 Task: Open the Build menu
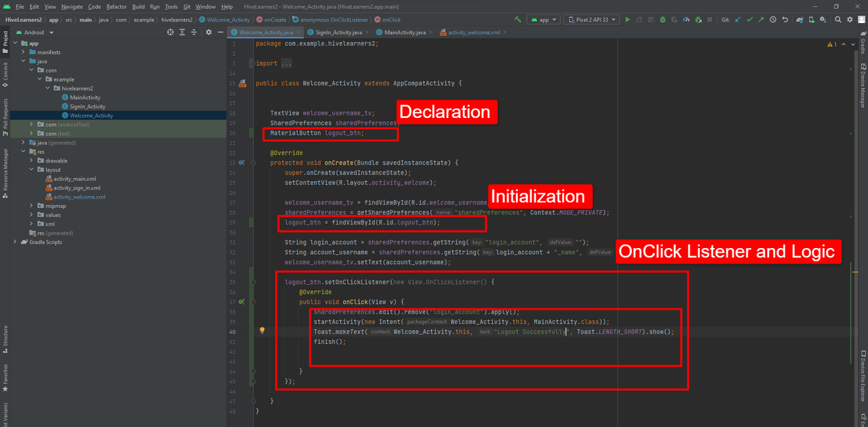point(138,6)
